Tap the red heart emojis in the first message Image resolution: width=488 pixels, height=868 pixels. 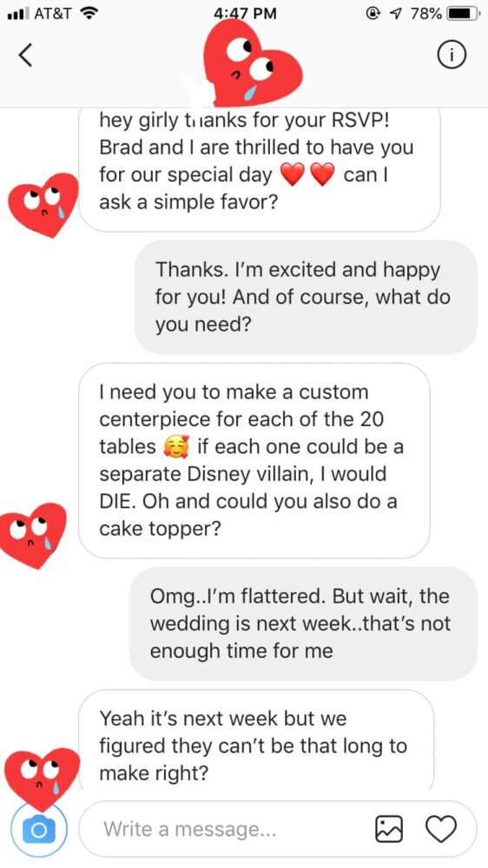pyautogui.click(x=308, y=175)
